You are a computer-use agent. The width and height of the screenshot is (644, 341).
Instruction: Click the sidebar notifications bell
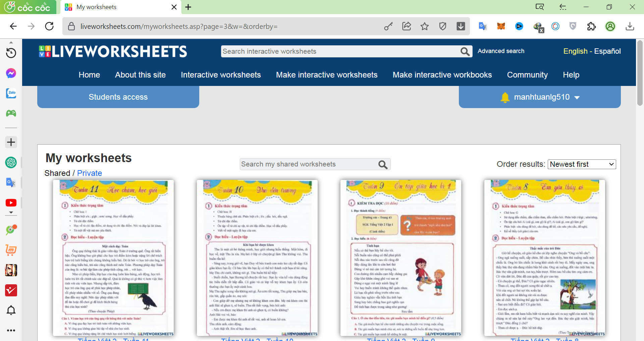(x=11, y=310)
